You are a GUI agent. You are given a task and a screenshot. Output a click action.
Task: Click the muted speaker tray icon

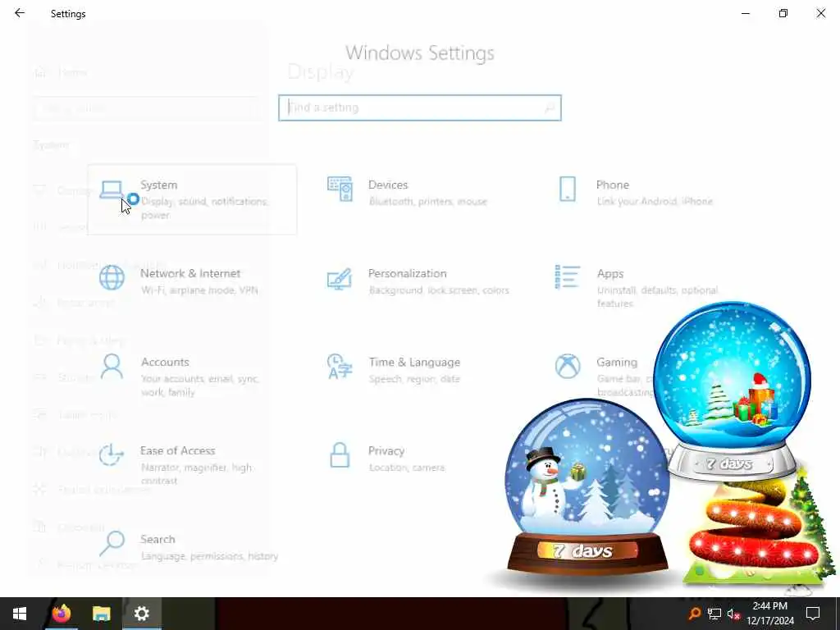tap(733, 614)
